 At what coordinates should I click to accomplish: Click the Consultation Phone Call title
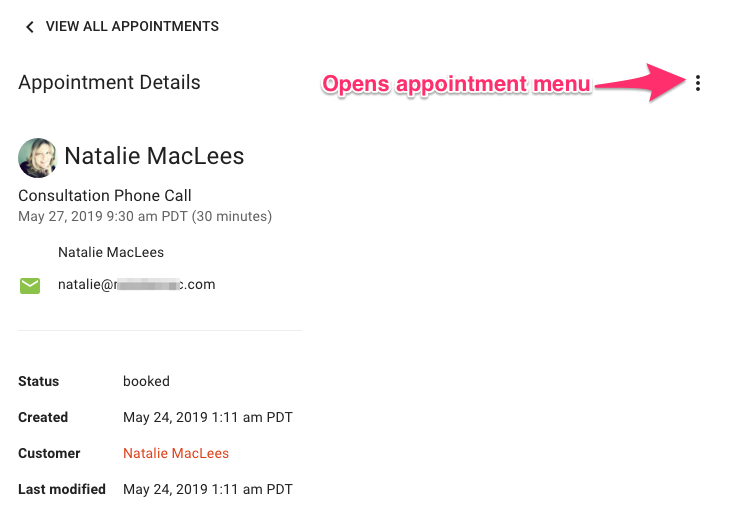pyautogui.click(x=105, y=195)
